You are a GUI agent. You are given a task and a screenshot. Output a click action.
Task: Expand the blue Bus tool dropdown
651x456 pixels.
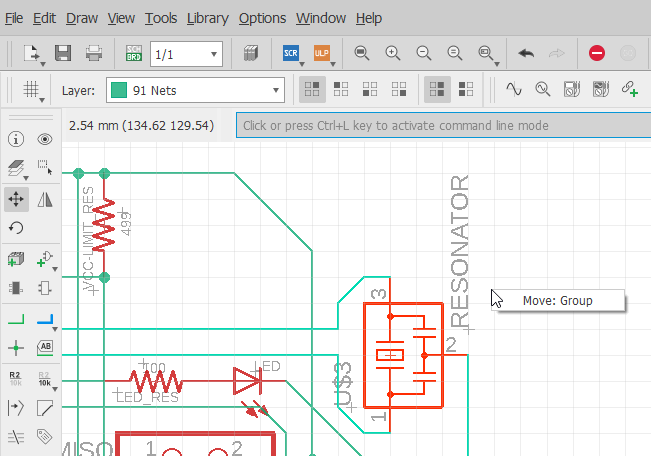pyautogui.click(x=55, y=329)
